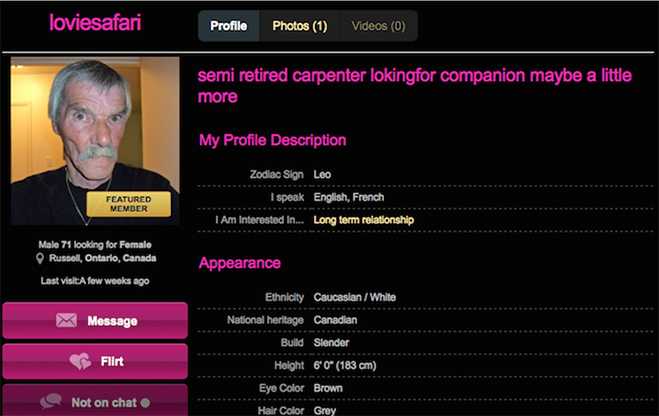This screenshot has width=659, height=416.
Task: Open the Videos (0) tab
Action: tap(378, 26)
